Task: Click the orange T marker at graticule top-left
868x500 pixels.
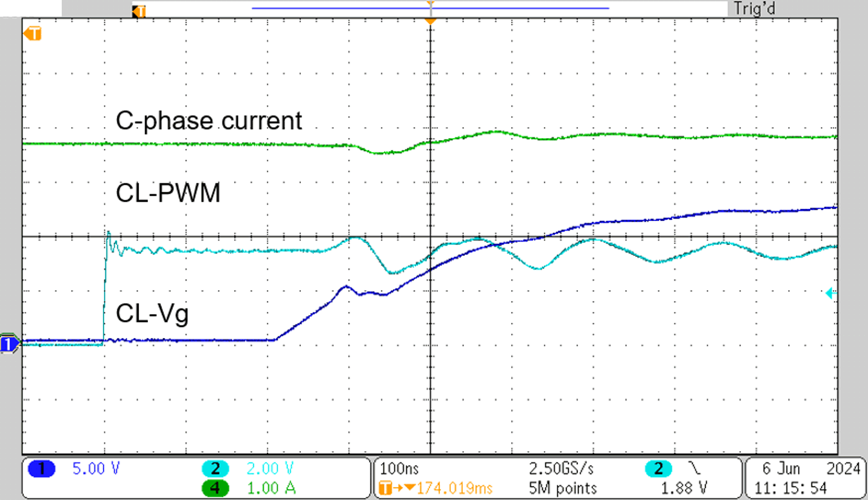Action: pos(33,33)
